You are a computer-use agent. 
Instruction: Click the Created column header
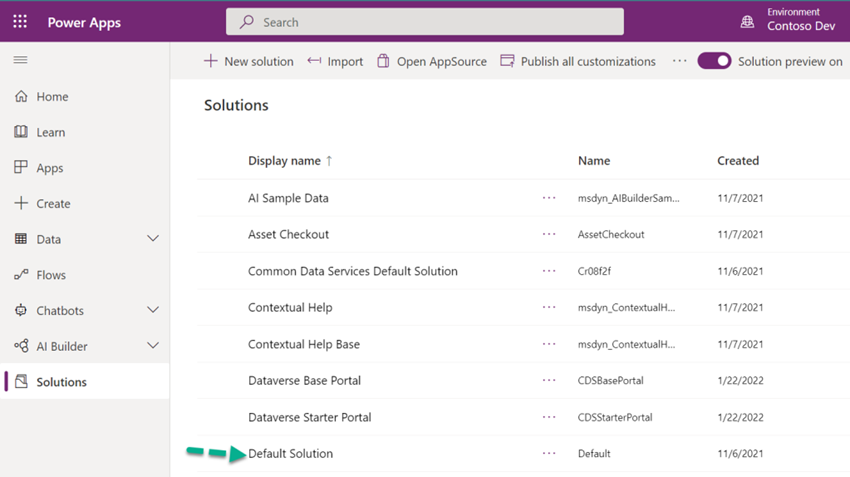click(x=738, y=160)
